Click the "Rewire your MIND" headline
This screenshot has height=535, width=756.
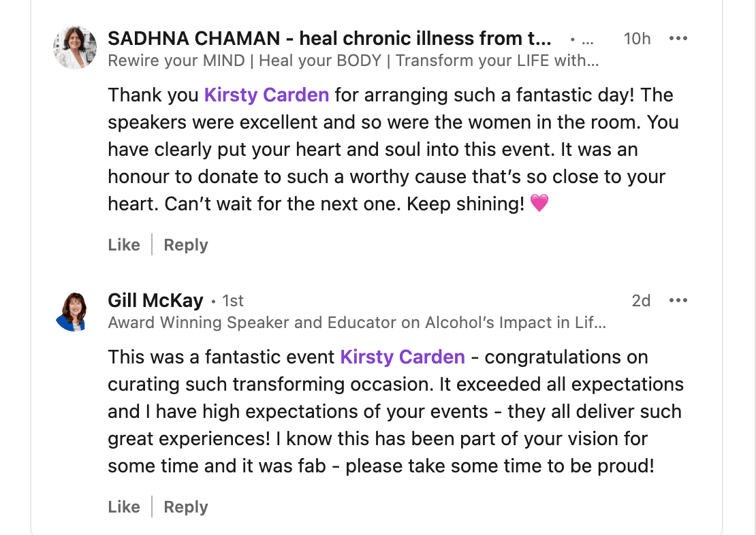click(x=353, y=61)
